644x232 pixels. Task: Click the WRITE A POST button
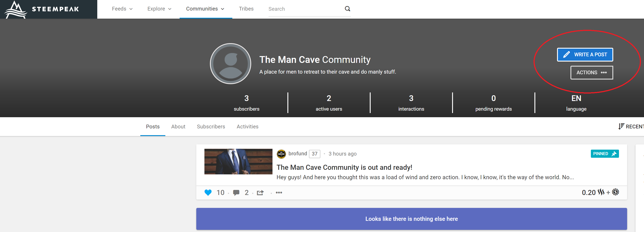(x=585, y=55)
